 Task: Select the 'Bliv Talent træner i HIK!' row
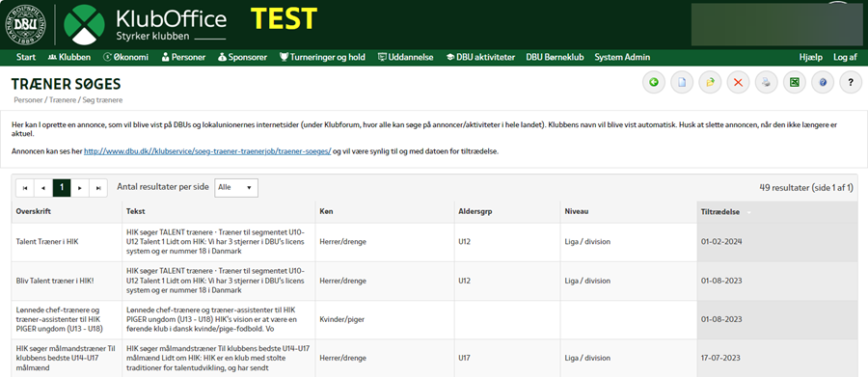click(435, 281)
